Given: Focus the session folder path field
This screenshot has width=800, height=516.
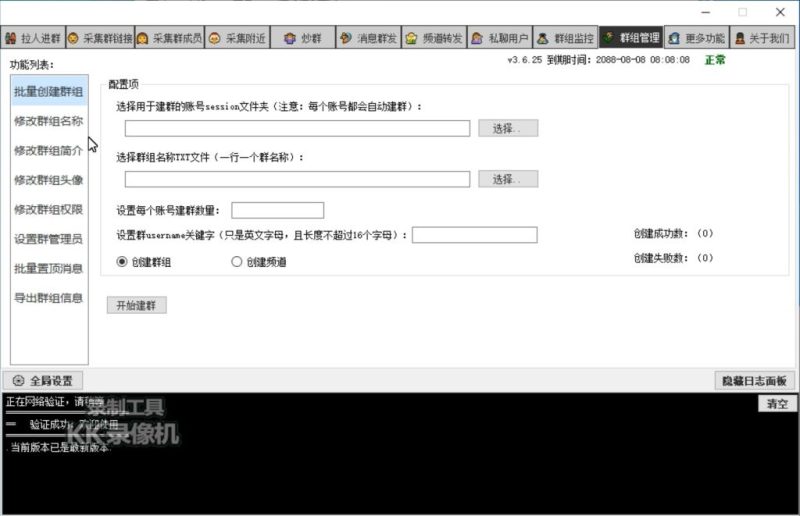Looking at the screenshot, I should [x=297, y=129].
